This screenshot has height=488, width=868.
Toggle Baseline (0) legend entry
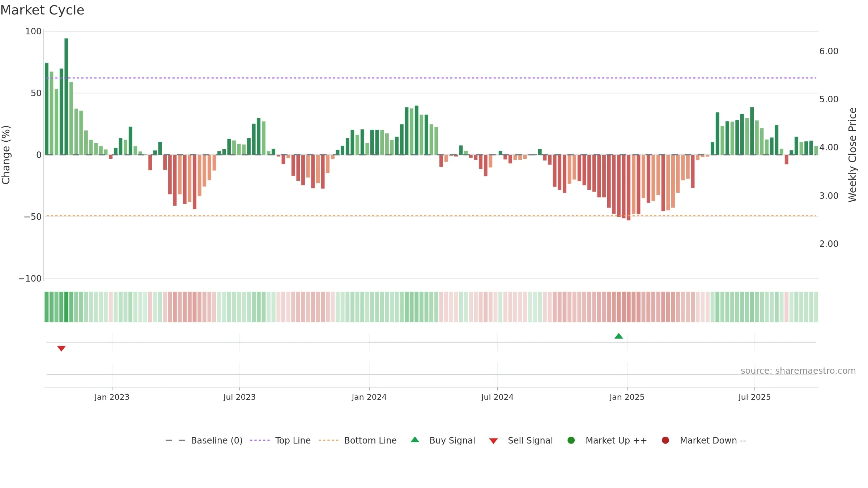coord(204,441)
